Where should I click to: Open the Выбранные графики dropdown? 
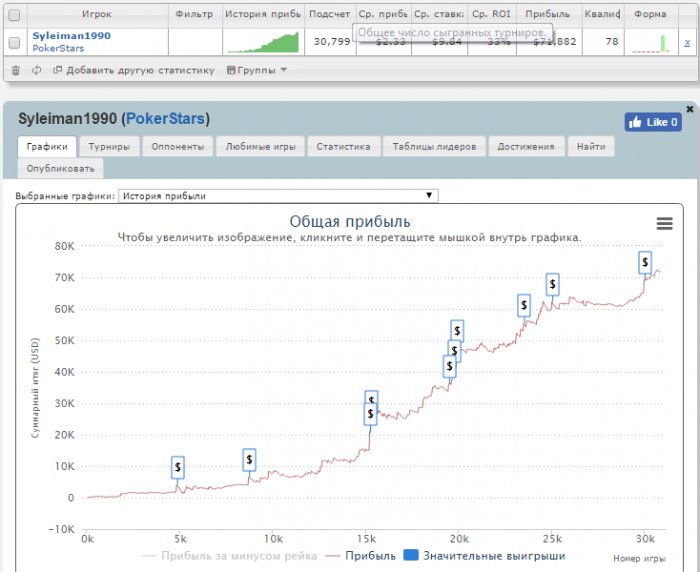tap(278, 196)
